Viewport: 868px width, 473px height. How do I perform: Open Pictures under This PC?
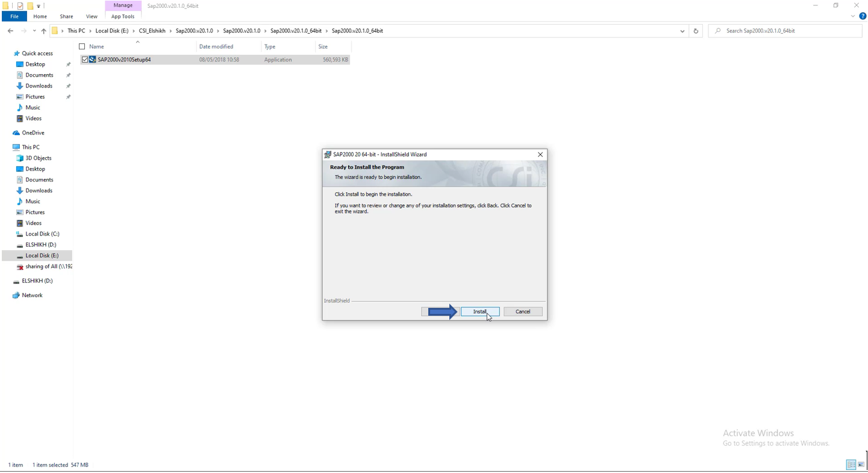[35, 213]
